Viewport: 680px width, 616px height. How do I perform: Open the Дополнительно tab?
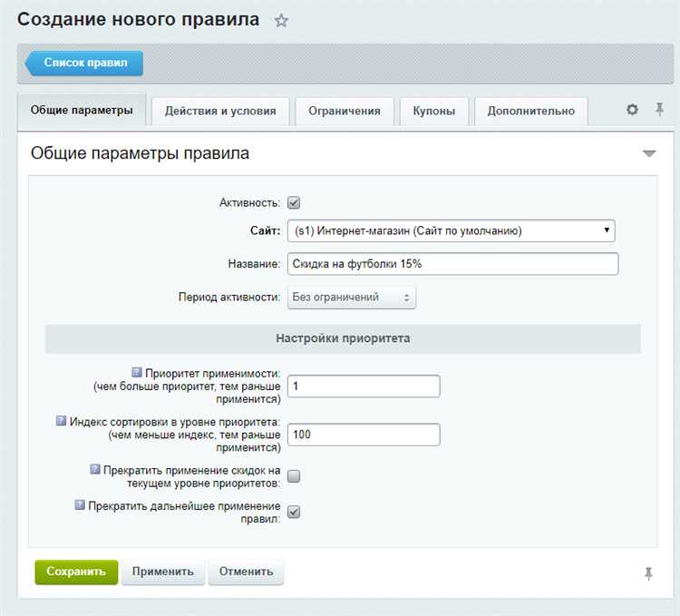click(x=531, y=111)
